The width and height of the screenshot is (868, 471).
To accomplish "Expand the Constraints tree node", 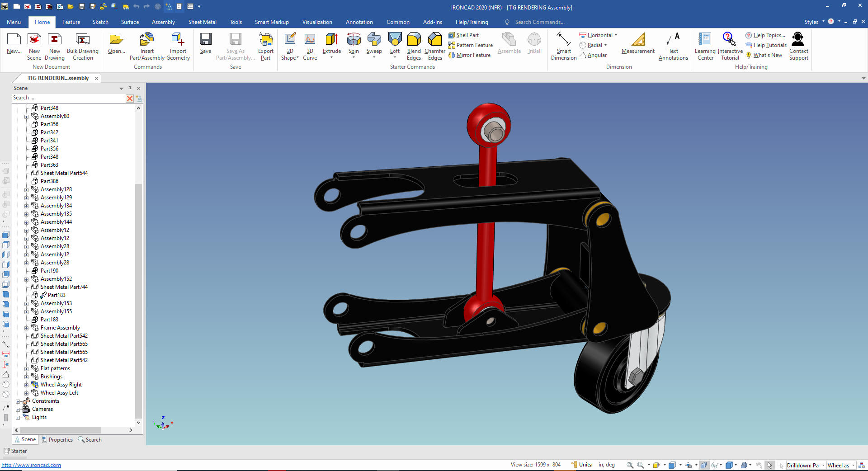I will (x=18, y=401).
